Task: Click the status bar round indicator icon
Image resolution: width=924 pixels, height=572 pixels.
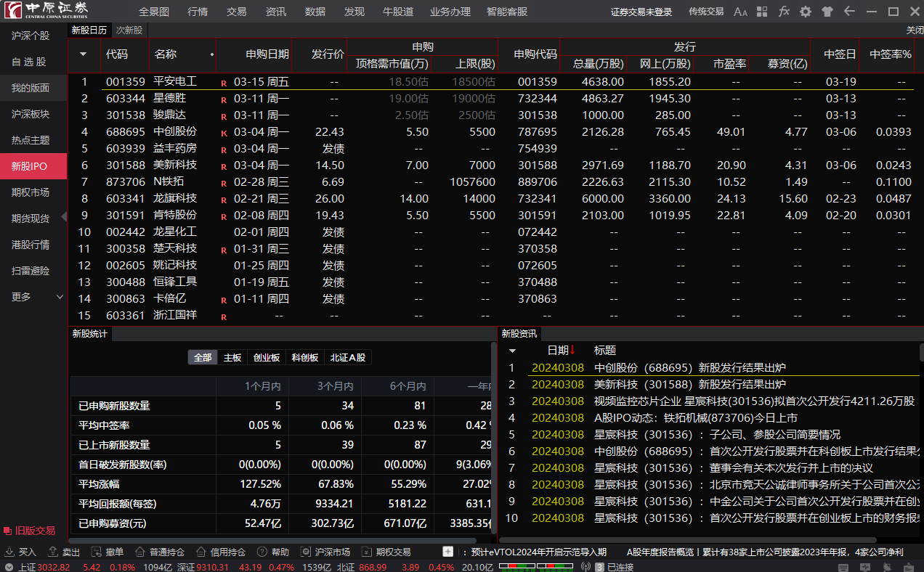Action: pos(9,567)
